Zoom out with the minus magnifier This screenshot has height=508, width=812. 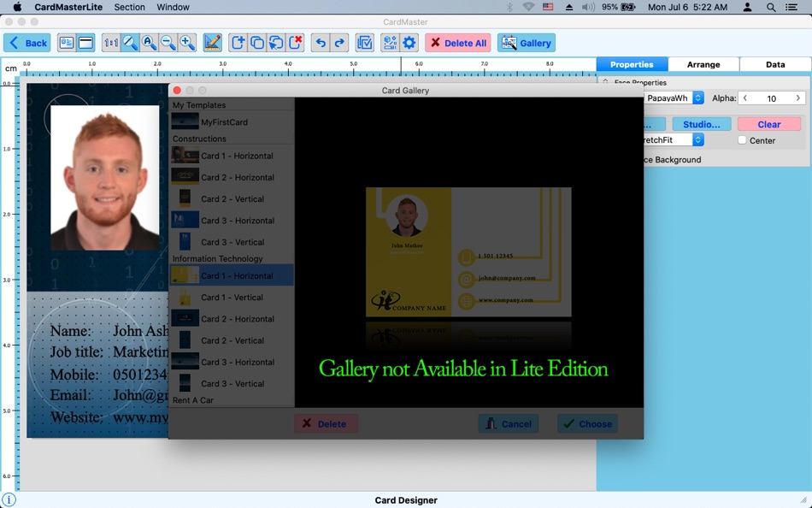click(x=168, y=43)
